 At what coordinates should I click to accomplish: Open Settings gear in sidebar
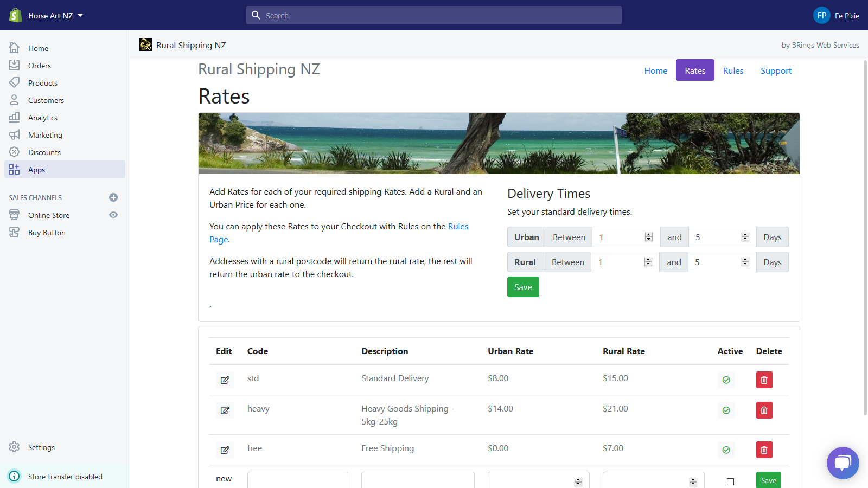pyautogui.click(x=15, y=447)
